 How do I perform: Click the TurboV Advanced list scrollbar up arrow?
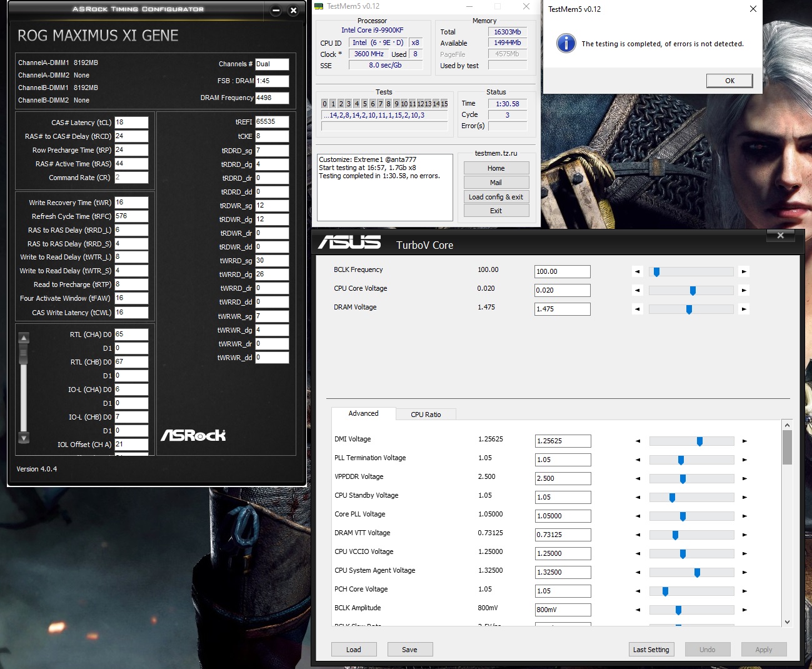tap(787, 425)
